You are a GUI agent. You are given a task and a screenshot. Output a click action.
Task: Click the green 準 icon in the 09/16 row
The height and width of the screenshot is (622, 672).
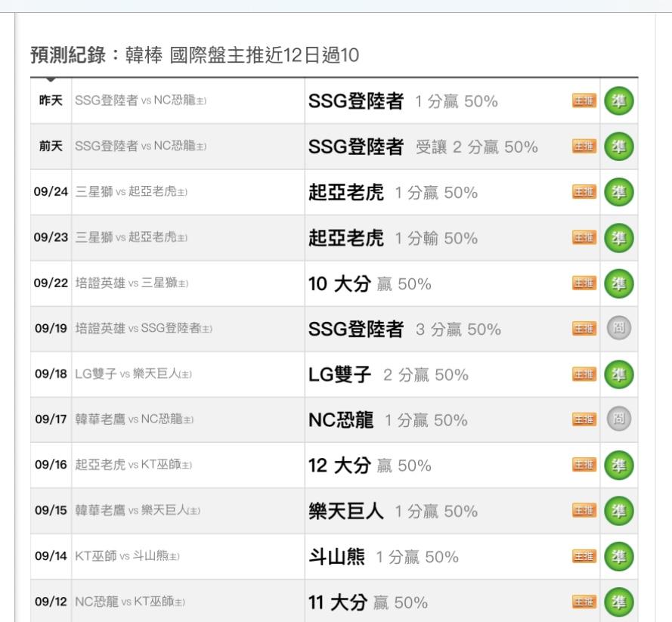(619, 466)
